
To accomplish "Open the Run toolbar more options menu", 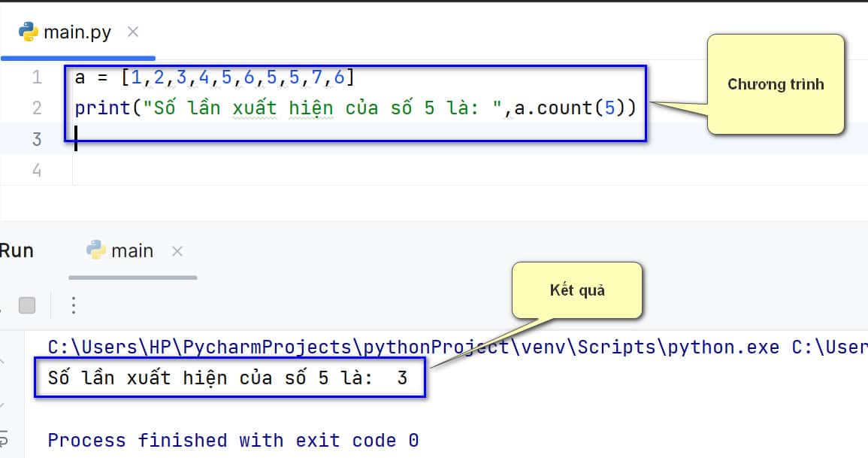I will (74, 305).
